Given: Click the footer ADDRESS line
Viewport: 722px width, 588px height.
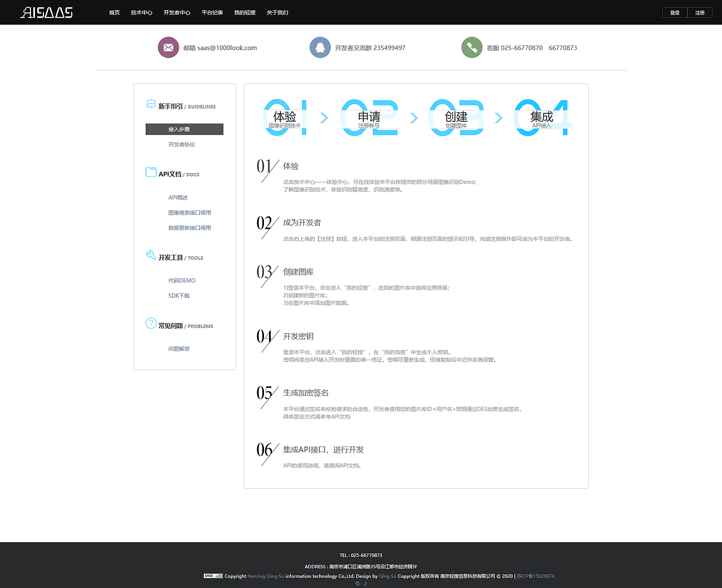Looking at the screenshot, I should [361, 567].
